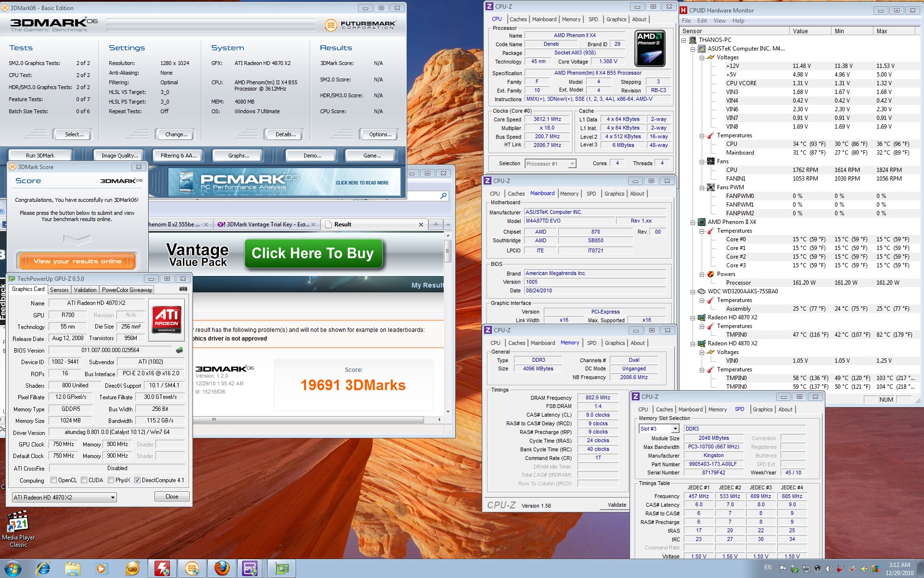This screenshot has height=578, width=924.
Task: Click the Image Quality... button
Action: pyautogui.click(x=119, y=156)
